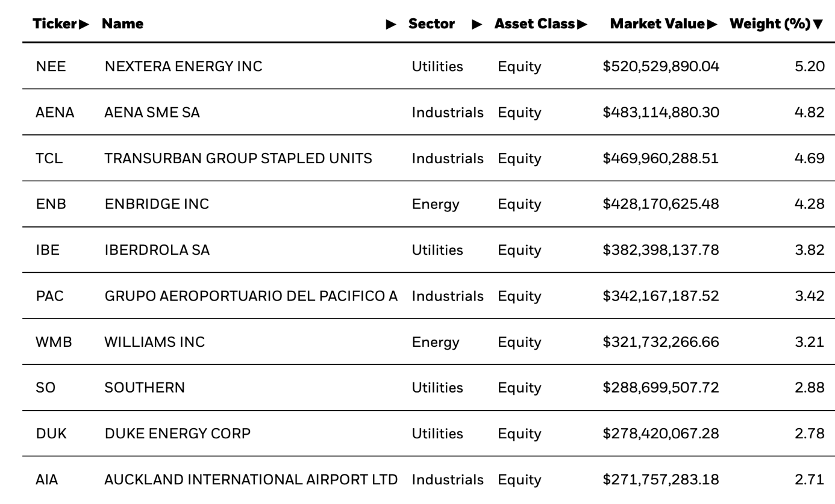Open the NEXTERA ENERGY INC holding
This screenshot has height=504, width=835.
pyautogui.click(x=183, y=66)
